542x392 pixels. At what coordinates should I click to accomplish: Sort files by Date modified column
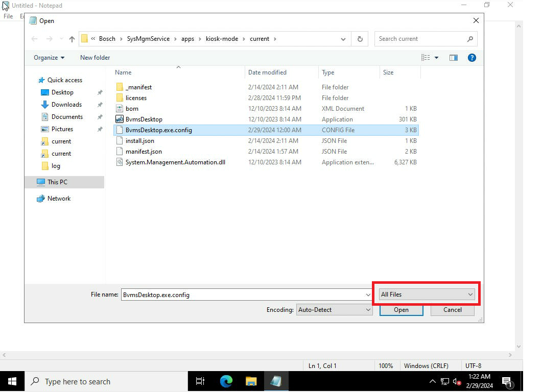pos(267,72)
